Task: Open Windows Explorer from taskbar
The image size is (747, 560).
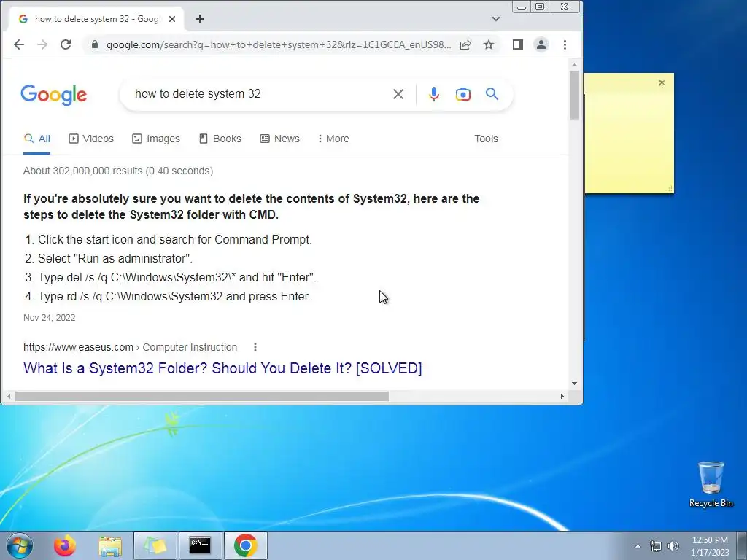Action: coord(110,545)
